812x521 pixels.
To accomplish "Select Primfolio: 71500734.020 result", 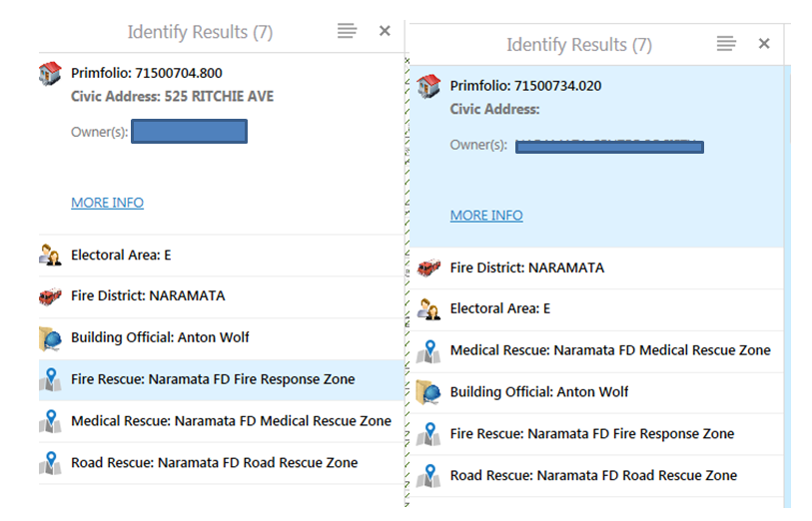I will [525, 86].
